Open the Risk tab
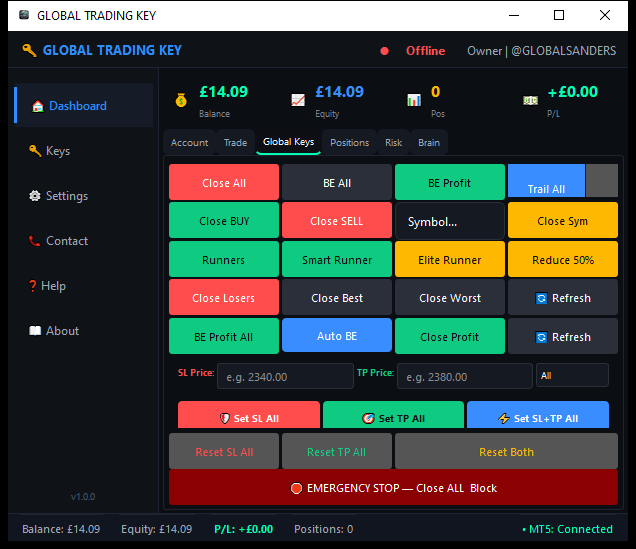Screen dimensions: 636x549 point(393,143)
